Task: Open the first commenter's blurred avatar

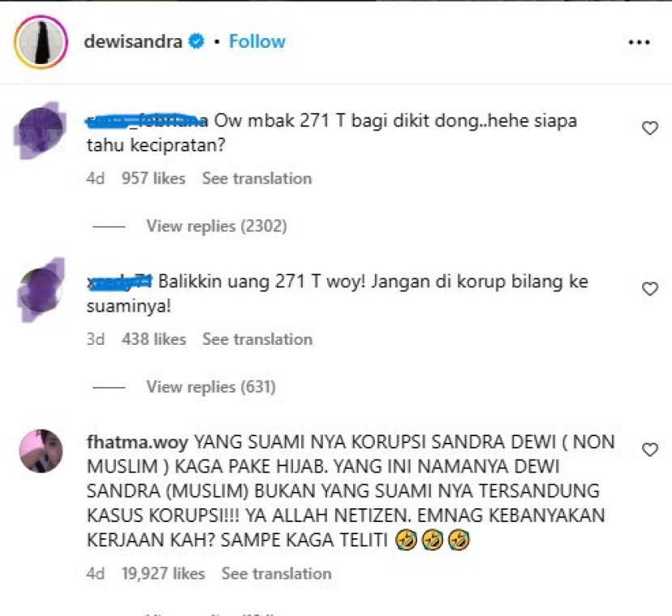Action: (40, 130)
